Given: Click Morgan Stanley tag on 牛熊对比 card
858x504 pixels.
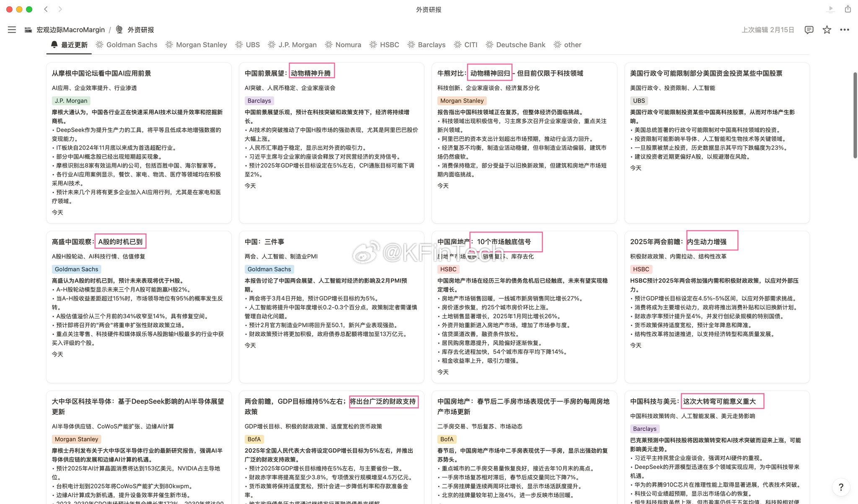Looking at the screenshot, I should click(x=462, y=101).
